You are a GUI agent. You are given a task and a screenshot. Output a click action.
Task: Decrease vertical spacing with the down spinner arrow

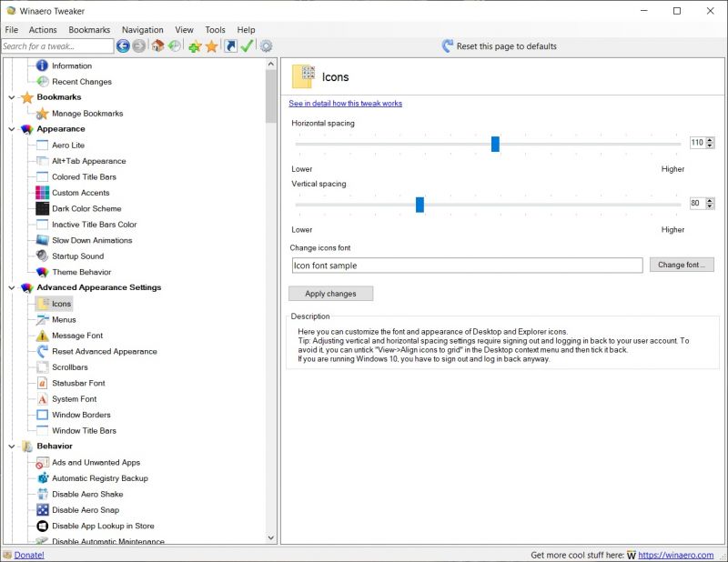710,206
